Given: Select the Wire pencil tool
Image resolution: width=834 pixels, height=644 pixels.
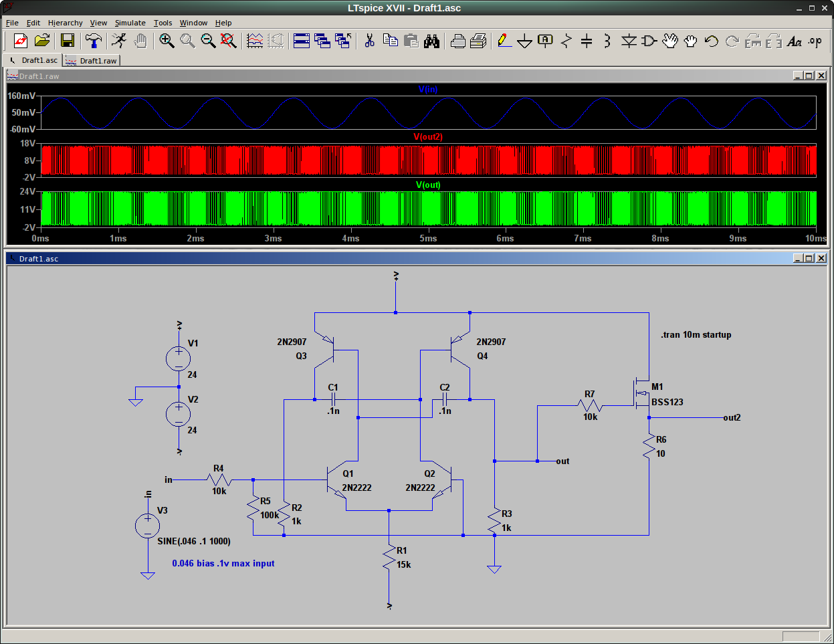Looking at the screenshot, I should click(505, 41).
